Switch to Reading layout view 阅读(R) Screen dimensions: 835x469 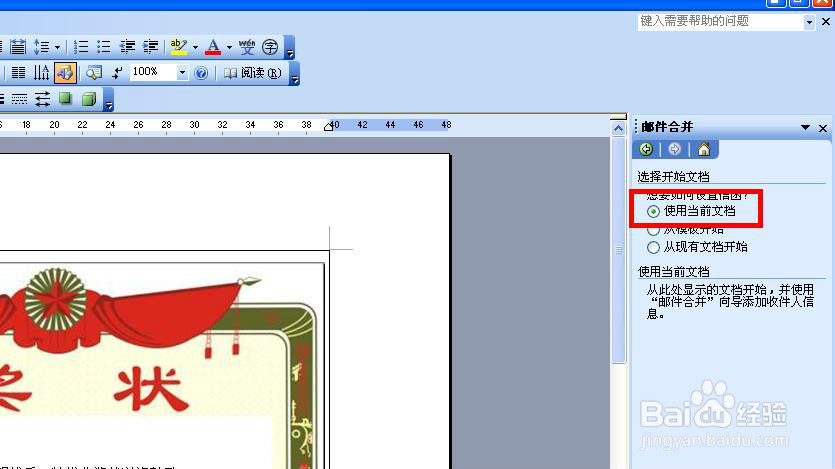(252, 72)
